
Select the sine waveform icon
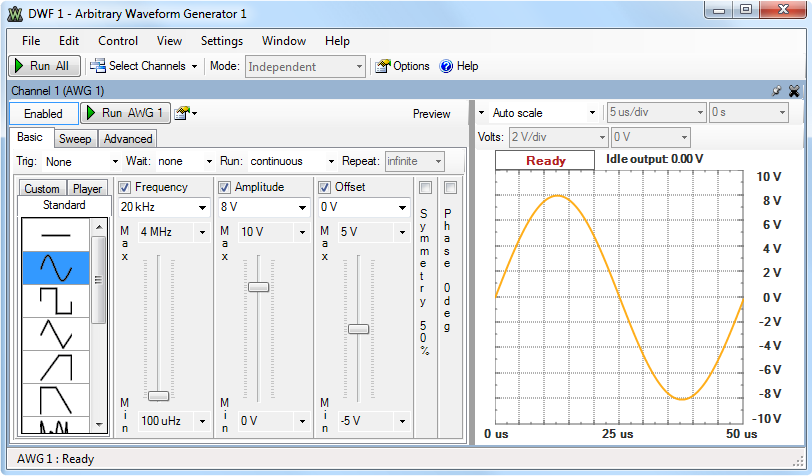coord(55,268)
